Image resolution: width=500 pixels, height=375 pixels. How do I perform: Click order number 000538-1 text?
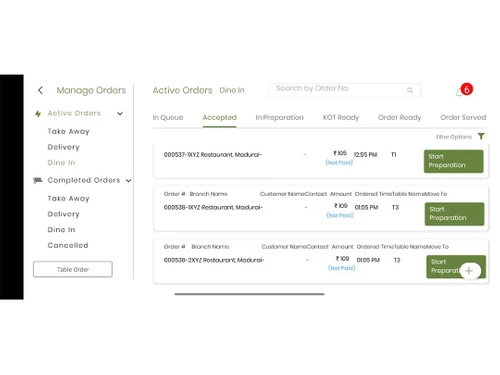(177, 207)
